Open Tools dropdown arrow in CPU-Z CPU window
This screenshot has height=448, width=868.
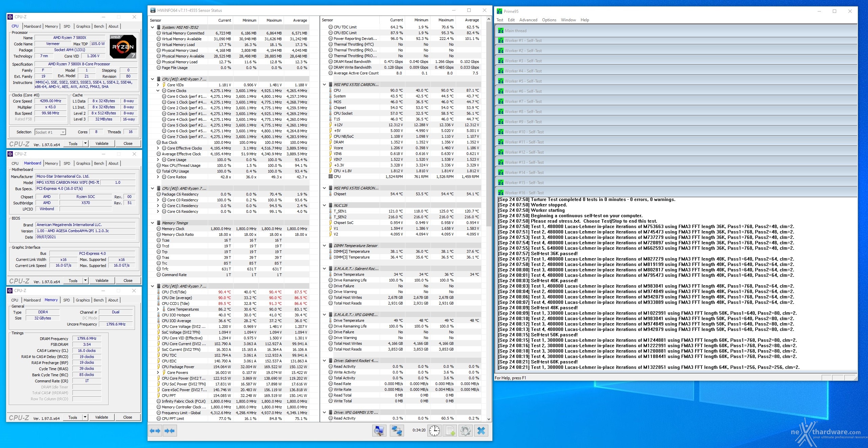[85, 143]
